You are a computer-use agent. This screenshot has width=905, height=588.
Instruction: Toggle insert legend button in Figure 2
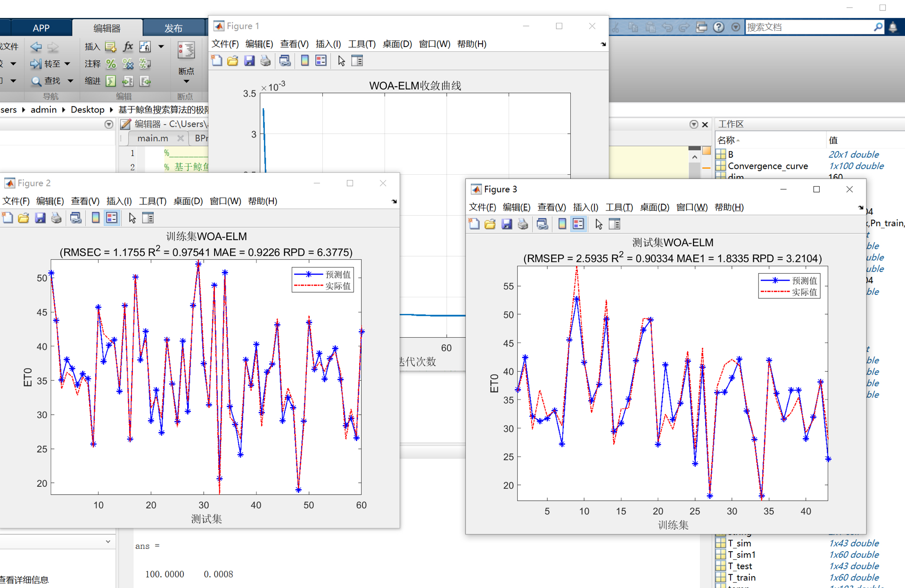click(x=112, y=218)
